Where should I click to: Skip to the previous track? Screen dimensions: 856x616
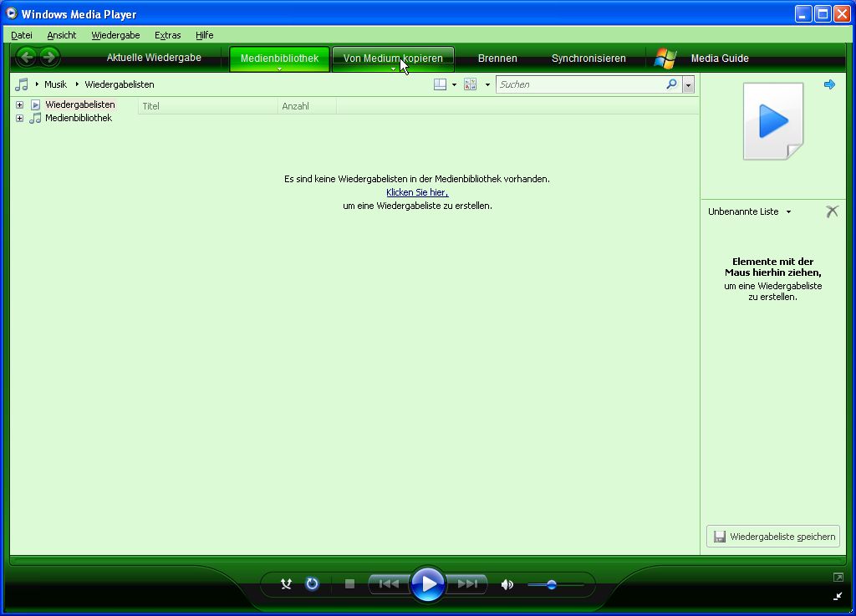pyautogui.click(x=389, y=584)
